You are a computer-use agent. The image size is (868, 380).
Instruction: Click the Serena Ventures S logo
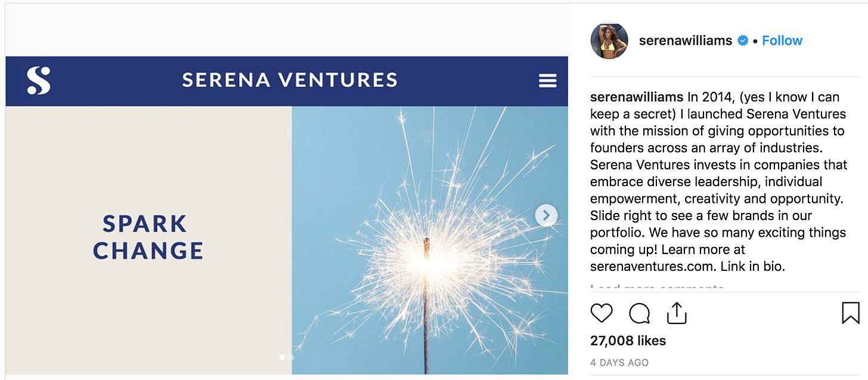click(39, 81)
